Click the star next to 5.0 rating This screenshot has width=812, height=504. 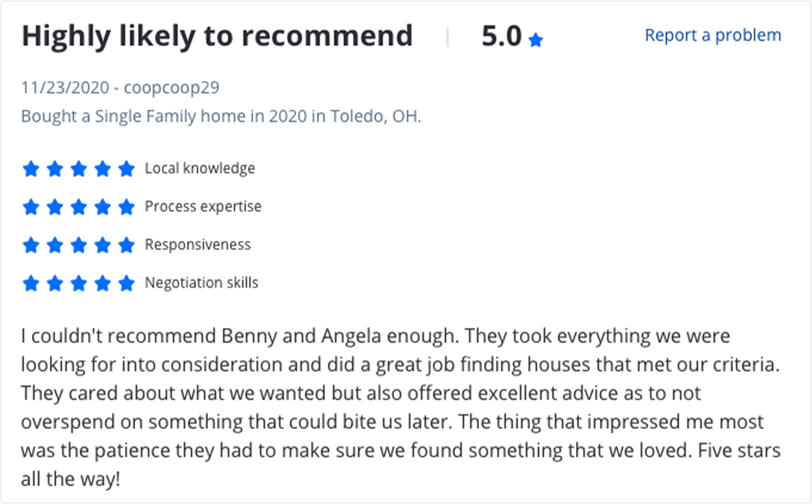[x=536, y=40]
